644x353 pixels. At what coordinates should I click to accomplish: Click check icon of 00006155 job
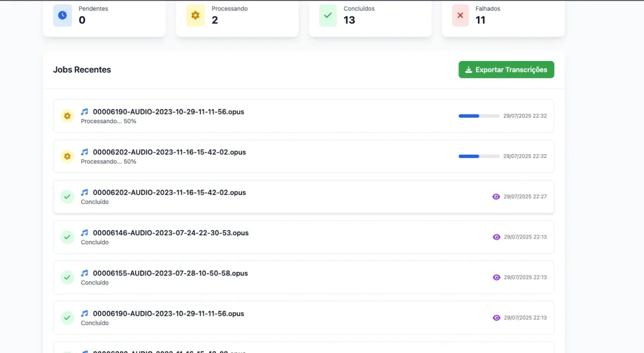67,277
